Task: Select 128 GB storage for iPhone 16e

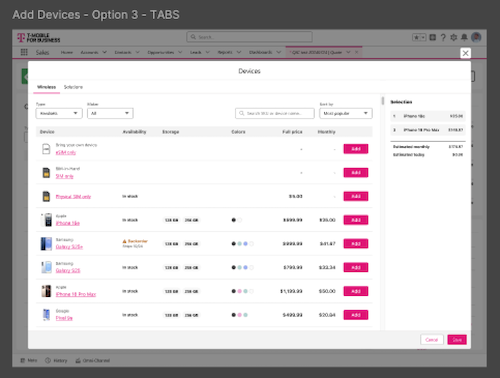Action: [x=172, y=220]
